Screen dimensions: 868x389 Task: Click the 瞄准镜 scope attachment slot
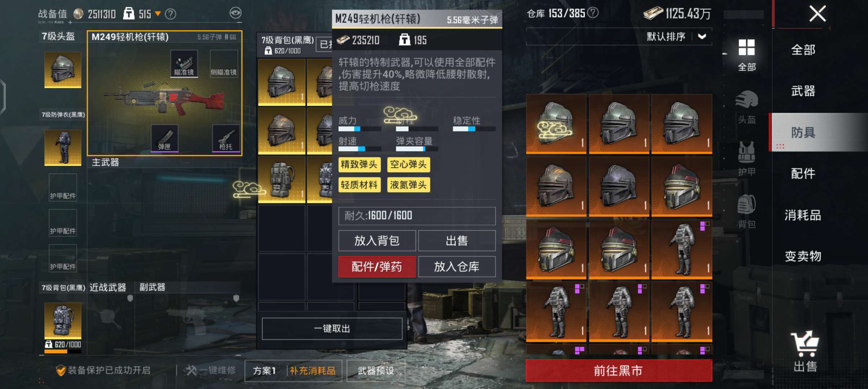184,63
